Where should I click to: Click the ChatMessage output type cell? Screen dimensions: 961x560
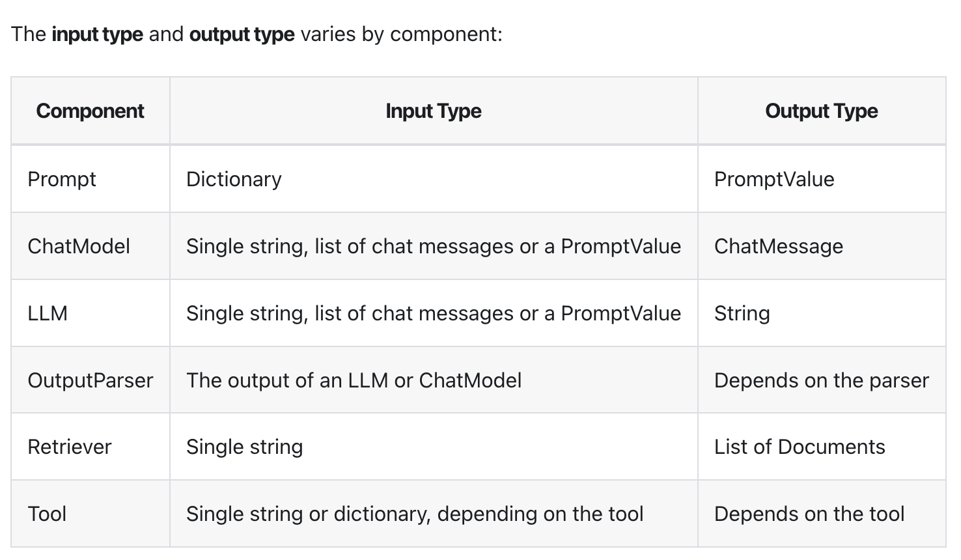778,246
